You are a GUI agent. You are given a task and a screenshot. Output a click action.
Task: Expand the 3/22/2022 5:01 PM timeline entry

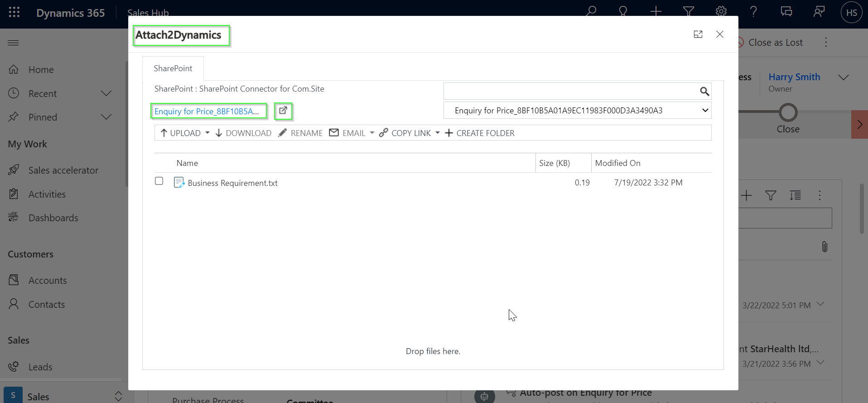(x=820, y=304)
